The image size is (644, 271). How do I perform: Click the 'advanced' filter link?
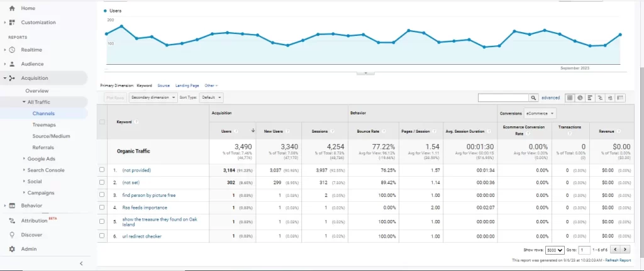click(550, 98)
